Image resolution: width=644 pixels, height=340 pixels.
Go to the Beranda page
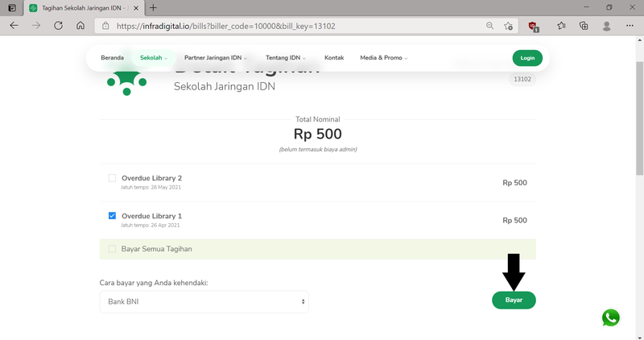(112, 57)
